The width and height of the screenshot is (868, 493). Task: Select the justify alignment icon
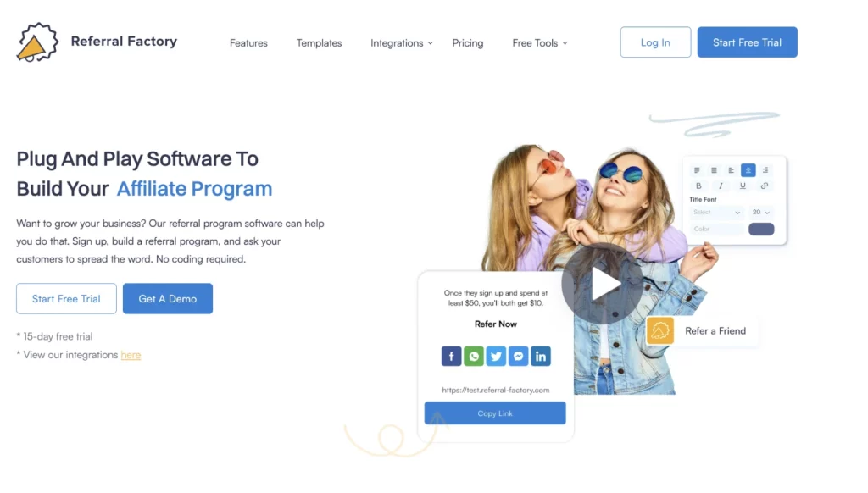(714, 170)
